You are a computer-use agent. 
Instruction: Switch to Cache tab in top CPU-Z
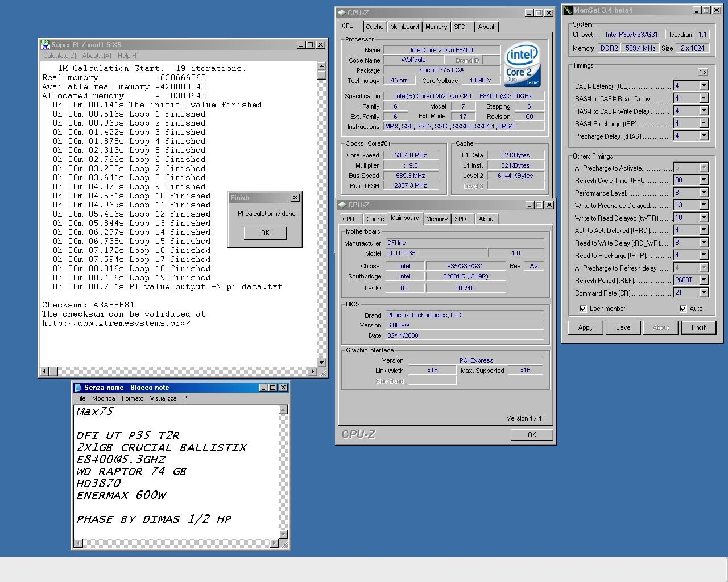(375, 27)
